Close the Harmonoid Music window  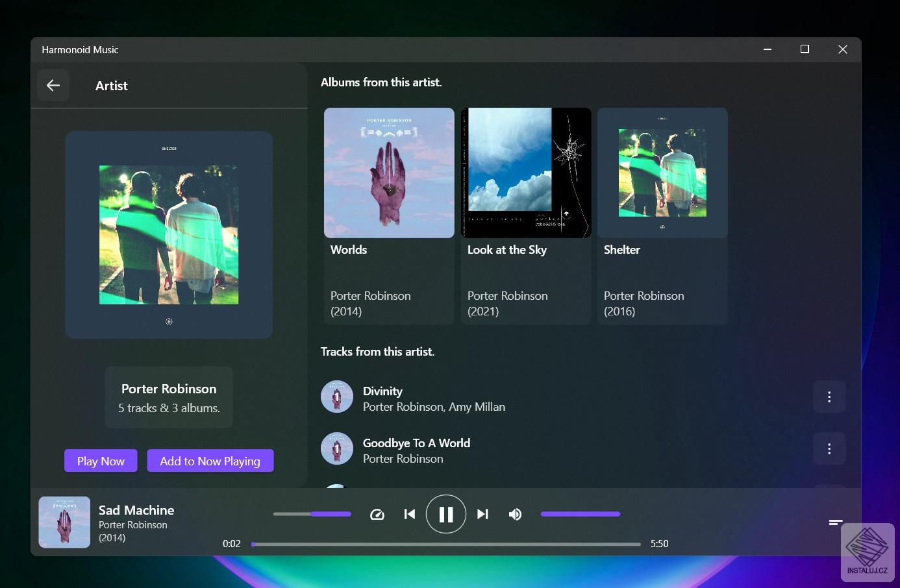[842, 49]
